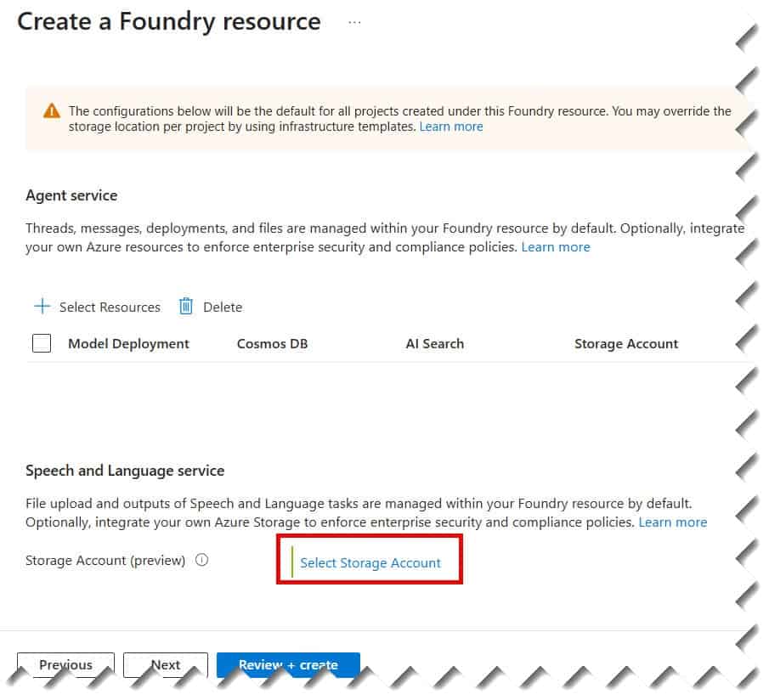Open the ellipsis menu next to the page title

pos(354,21)
